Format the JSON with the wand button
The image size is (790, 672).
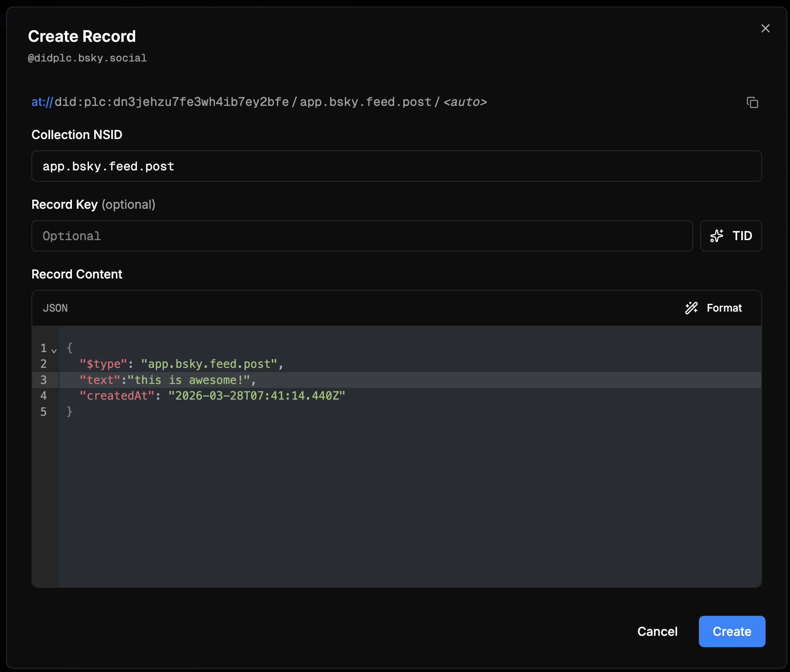pyautogui.click(x=713, y=308)
